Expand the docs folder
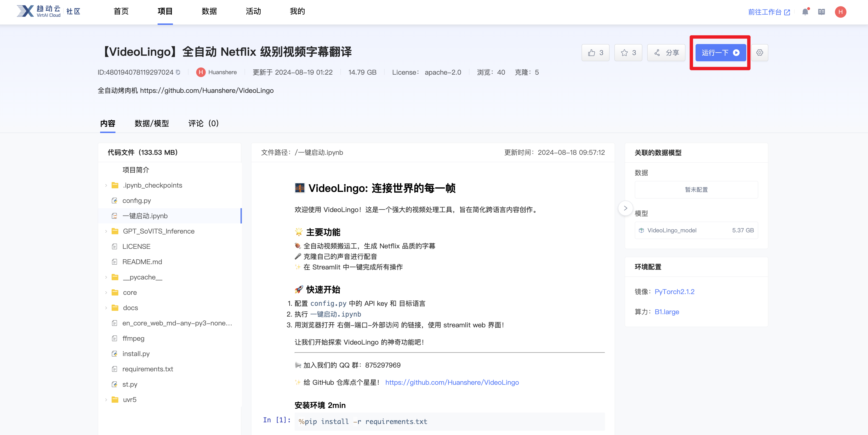Image resolution: width=868 pixels, height=435 pixels. (x=106, y=308)
